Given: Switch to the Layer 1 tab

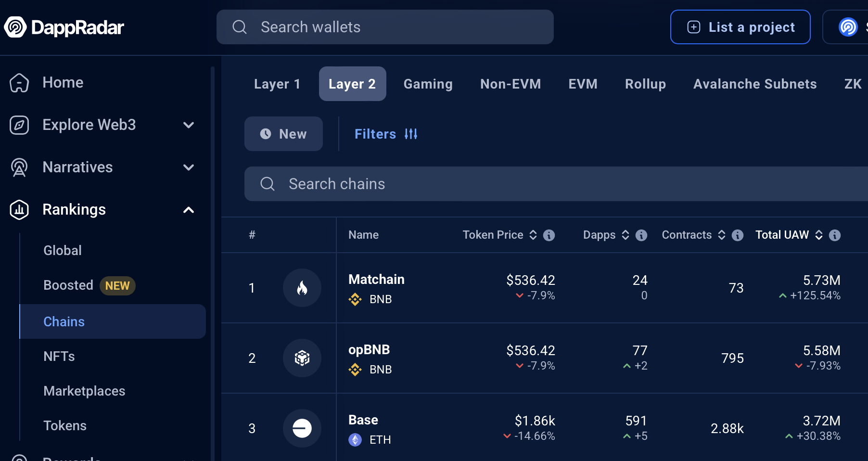Looking at the screenshot, I should [x=277, y=84].
